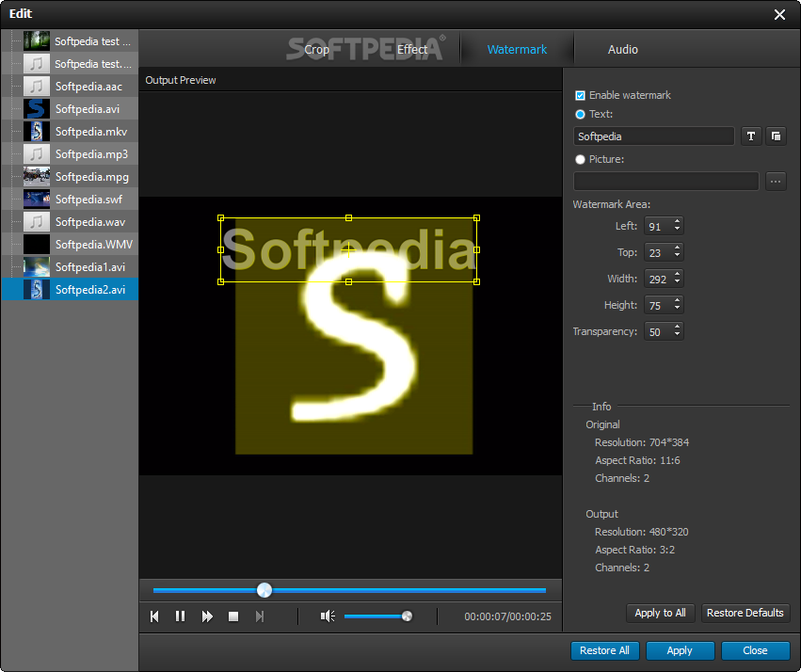This screenshot has height=672, width=801.
Task: Choose the Text watermark radio option
Action: tap(580, 115)
